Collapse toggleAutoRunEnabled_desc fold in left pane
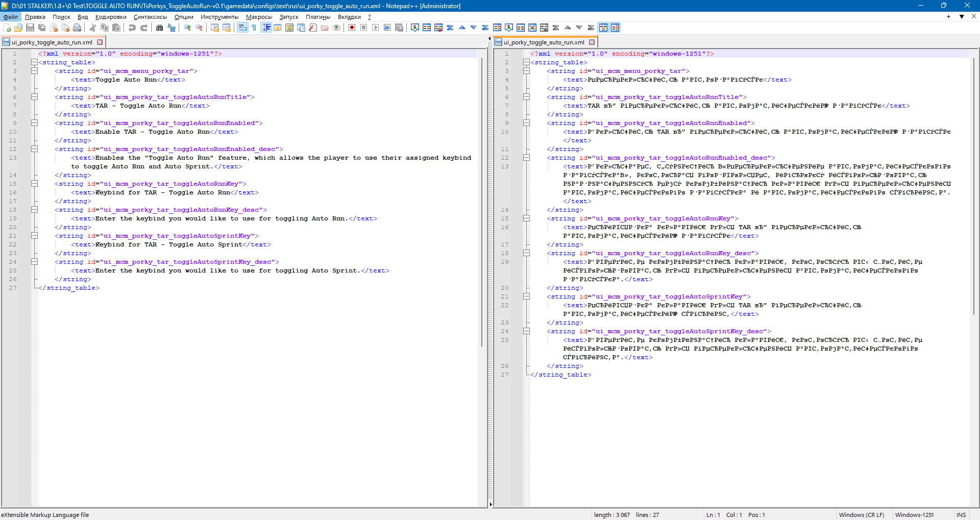Image resolution: width=980 pixels, height=520 pixels. [34, 149]
